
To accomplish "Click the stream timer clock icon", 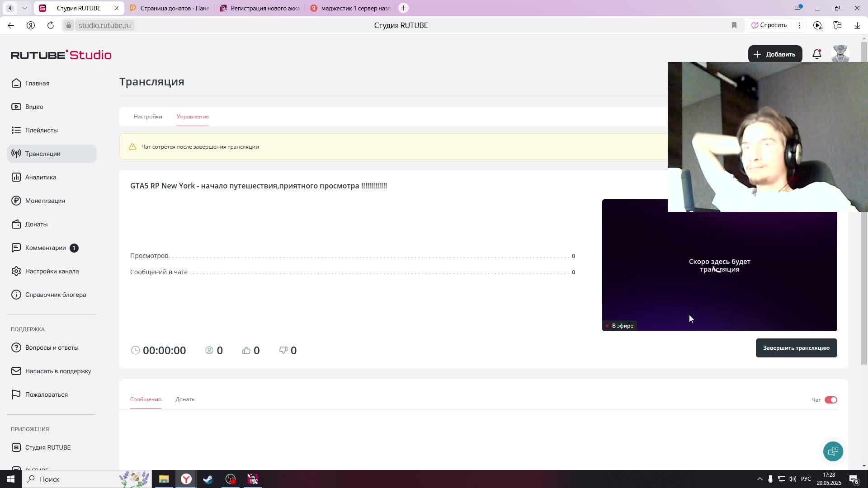I will pyautogui.click(x=135, y=350).
